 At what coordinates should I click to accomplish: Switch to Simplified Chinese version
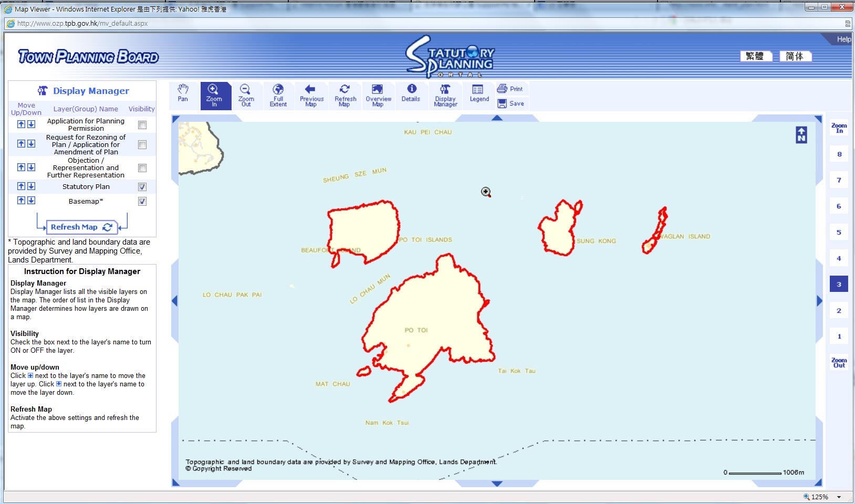tap(796, 56)
